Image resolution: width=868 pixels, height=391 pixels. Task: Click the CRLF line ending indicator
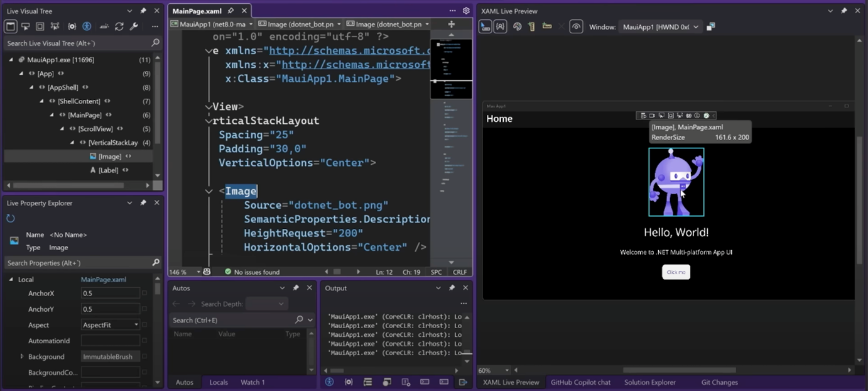(x=460, y=272)
